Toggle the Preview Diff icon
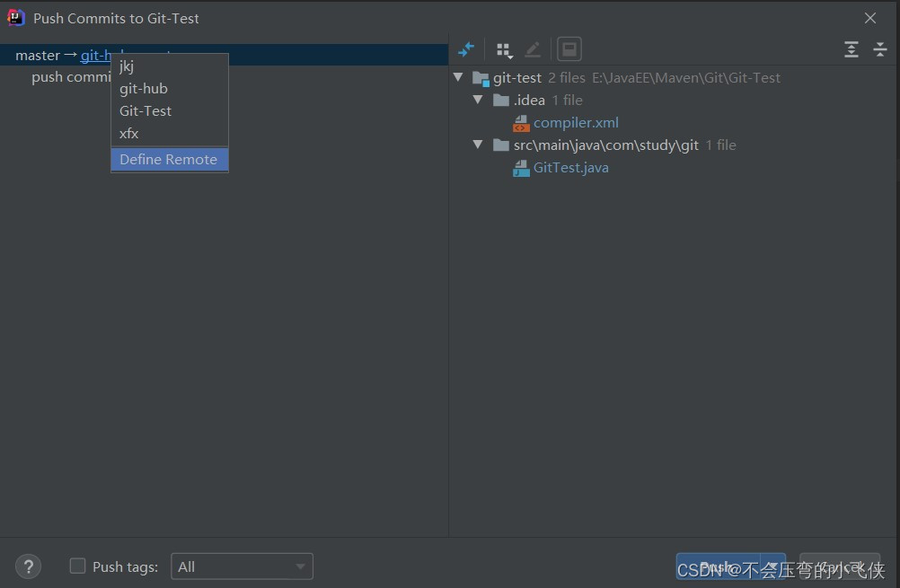 tap(569, 49)
